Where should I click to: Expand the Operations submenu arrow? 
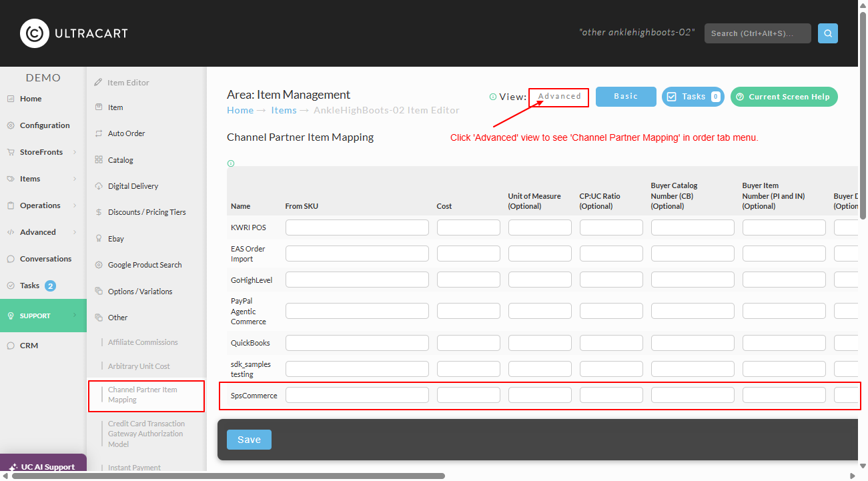pyautogui.click(x=75, y=205)
